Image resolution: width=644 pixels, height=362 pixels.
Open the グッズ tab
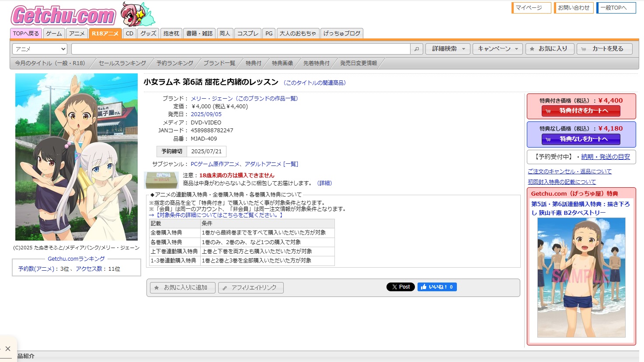(x=148, y=34)
